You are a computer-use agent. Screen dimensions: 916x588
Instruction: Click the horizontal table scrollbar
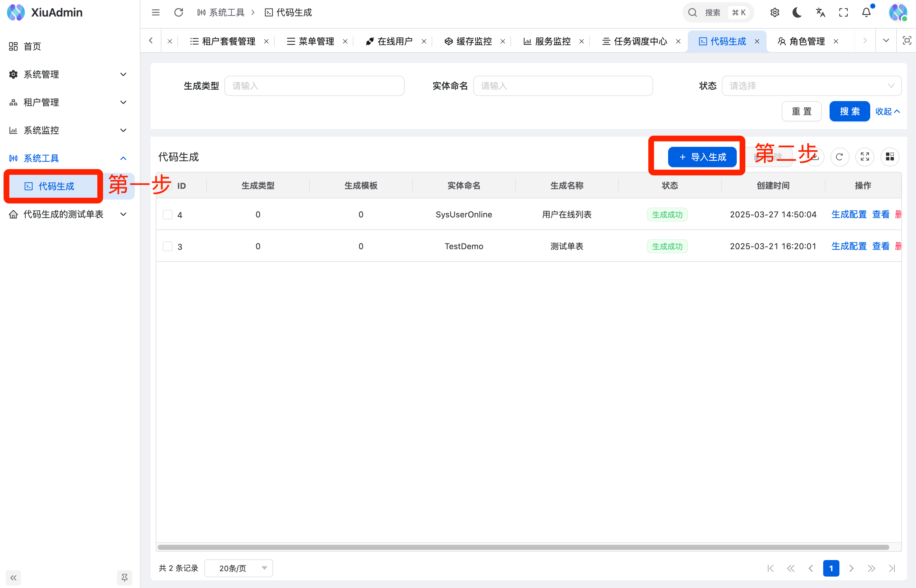click(x=523, y=547)
